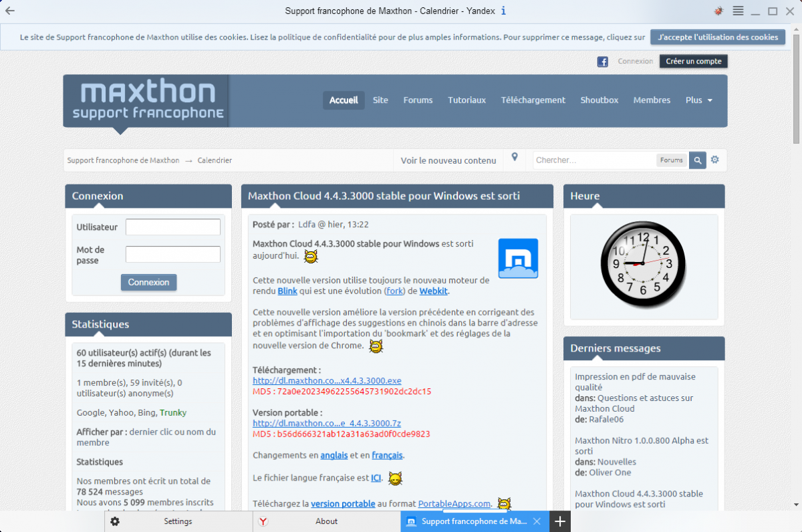Screen dimensions: 802x532
Task: Click the magnifier search button
Action: (x=698, y=160)
